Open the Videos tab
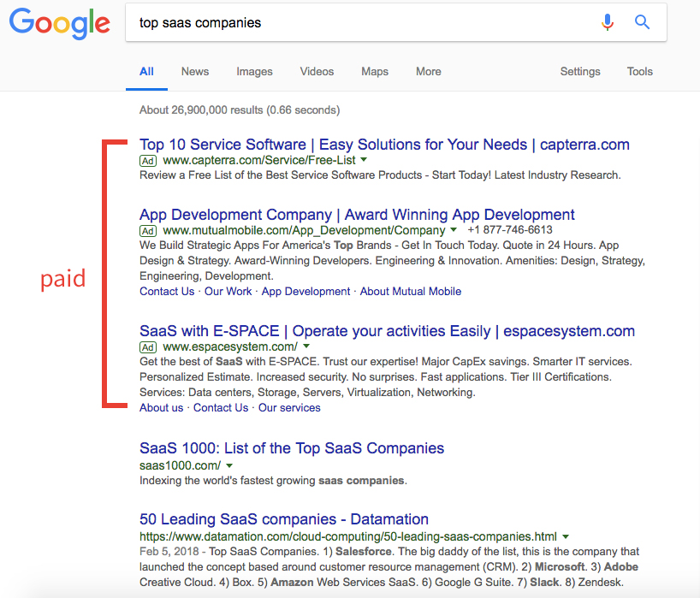The image size is (700, 598). pos(317,71)
